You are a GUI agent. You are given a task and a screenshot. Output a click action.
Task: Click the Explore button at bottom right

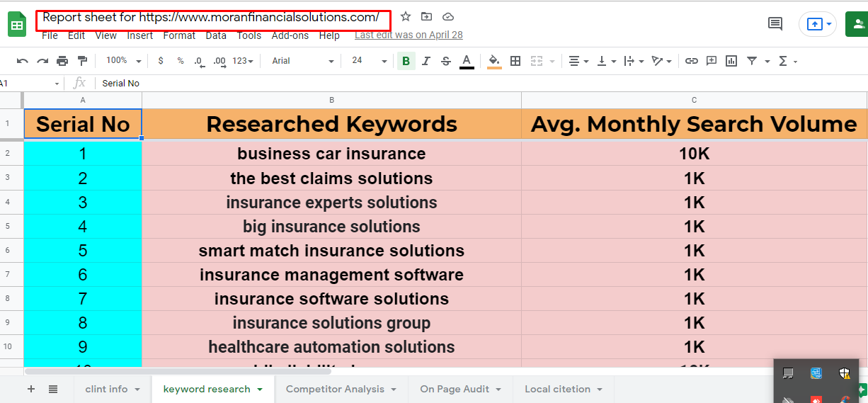(x=863, y=389)
